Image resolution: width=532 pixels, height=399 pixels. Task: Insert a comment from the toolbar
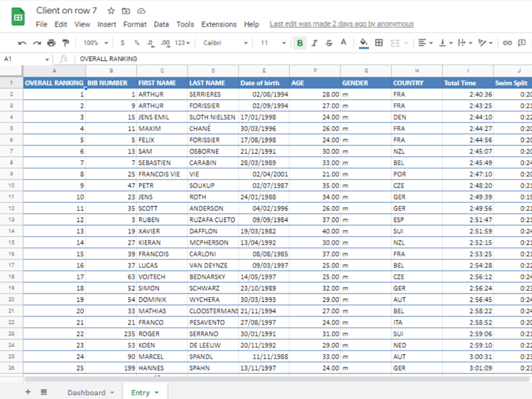(522, 43)
